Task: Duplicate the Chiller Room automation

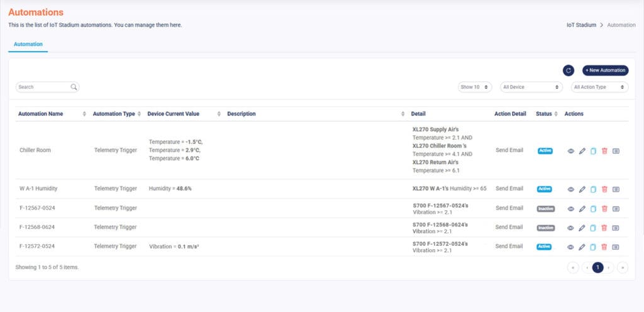Action: pyautogui.click(x=593, y=151)
